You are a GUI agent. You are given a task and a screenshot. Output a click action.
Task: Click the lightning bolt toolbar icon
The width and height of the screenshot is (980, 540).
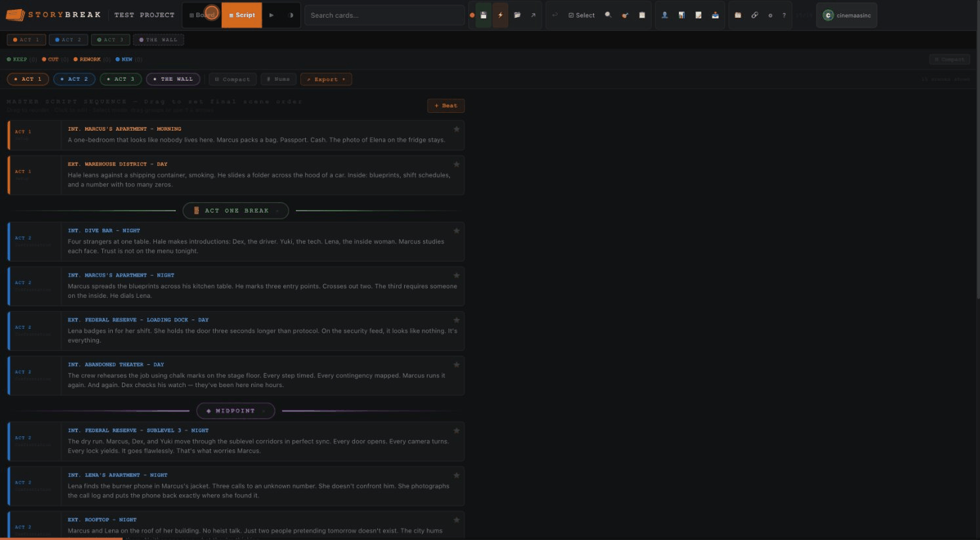[x=500, y=15]
